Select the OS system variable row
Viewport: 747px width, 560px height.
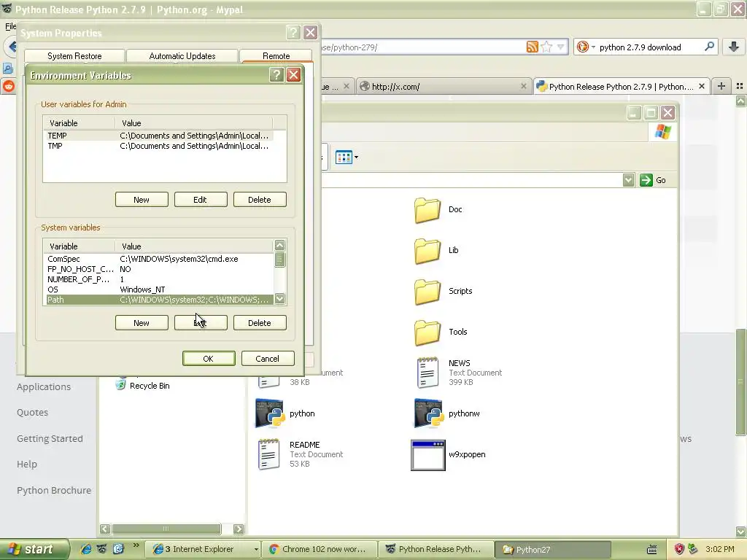[x=159, y=289]
